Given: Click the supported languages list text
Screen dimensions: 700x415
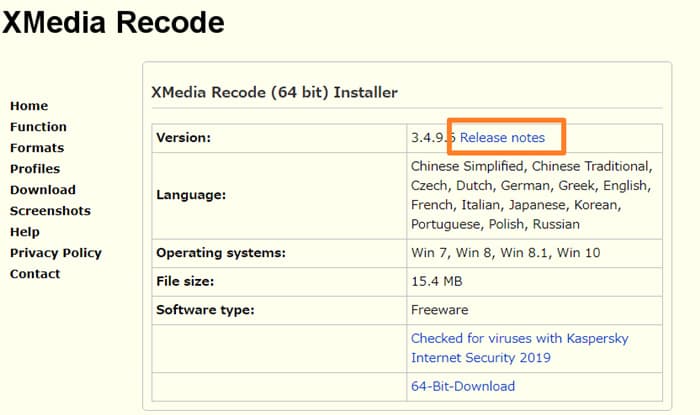Looking at the screenshot, I should pos(531,195).
